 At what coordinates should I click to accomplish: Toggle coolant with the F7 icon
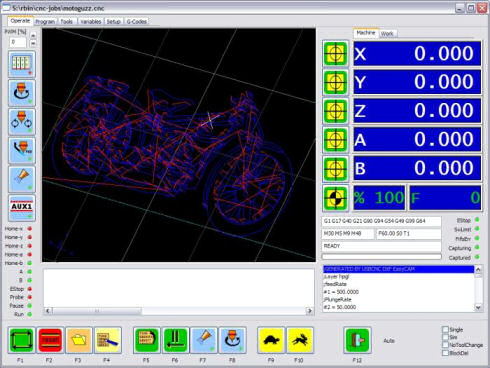tap(204, 340)
